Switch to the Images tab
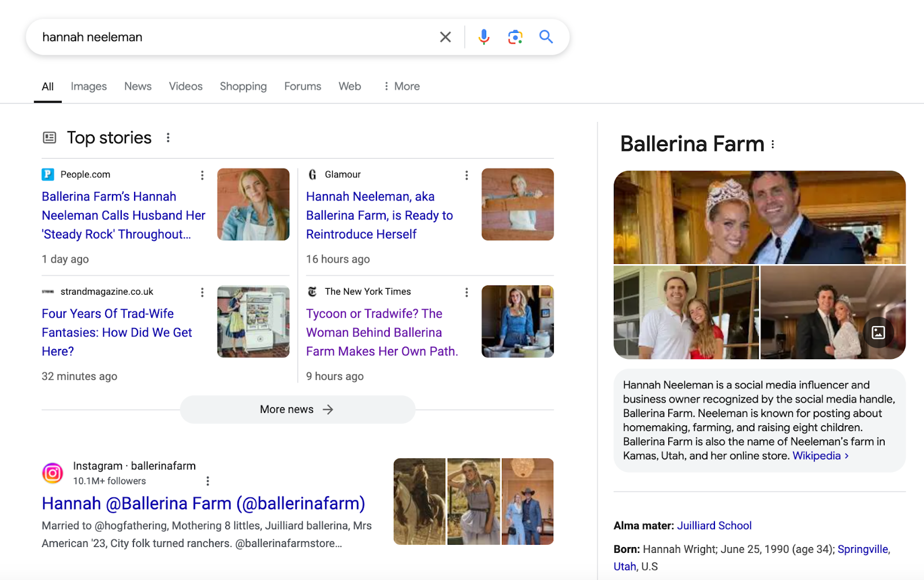924x580 pixels. (89, 86)
